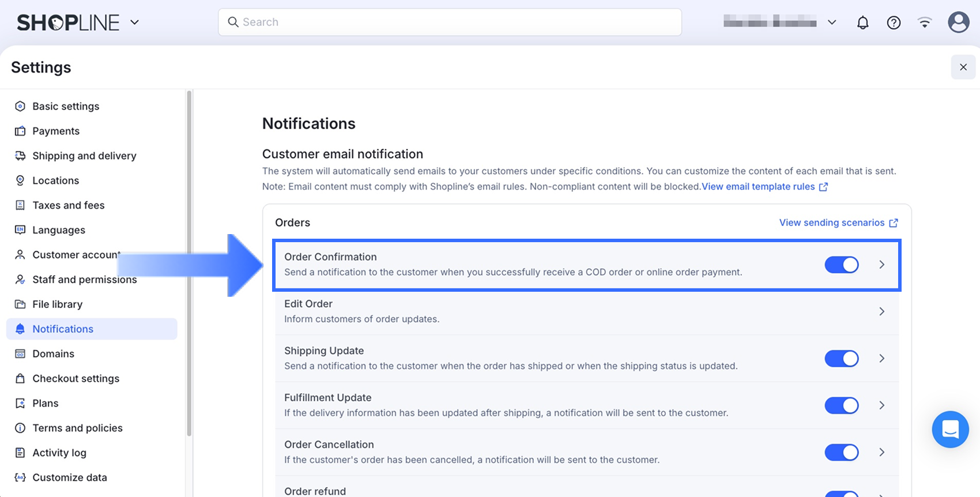Click into the Search input field
The width and height of the screenshot is (980, 497).
tap(450, 22)
